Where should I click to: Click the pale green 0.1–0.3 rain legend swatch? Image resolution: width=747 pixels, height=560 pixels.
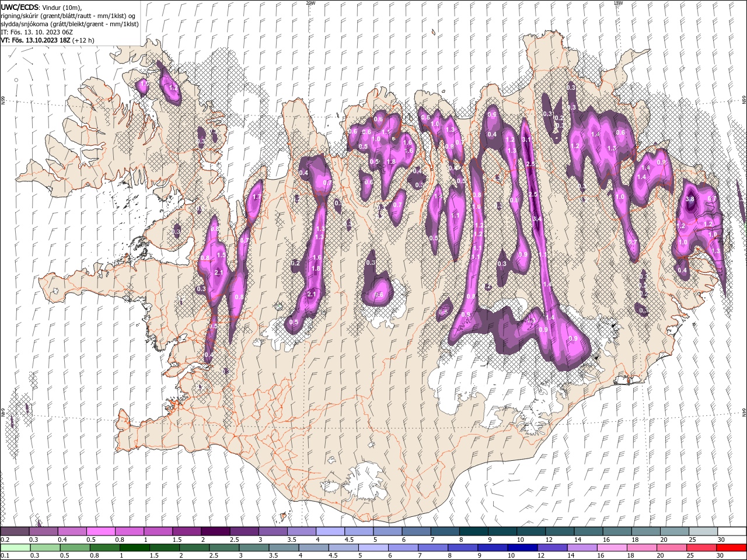tap(15, 548)
